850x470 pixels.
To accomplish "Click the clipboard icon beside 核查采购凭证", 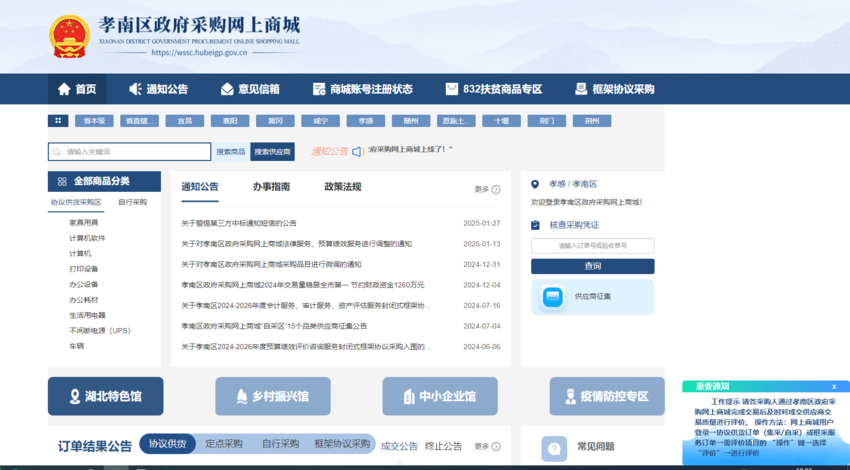I will pyautogui.click(x=536, y=225).
